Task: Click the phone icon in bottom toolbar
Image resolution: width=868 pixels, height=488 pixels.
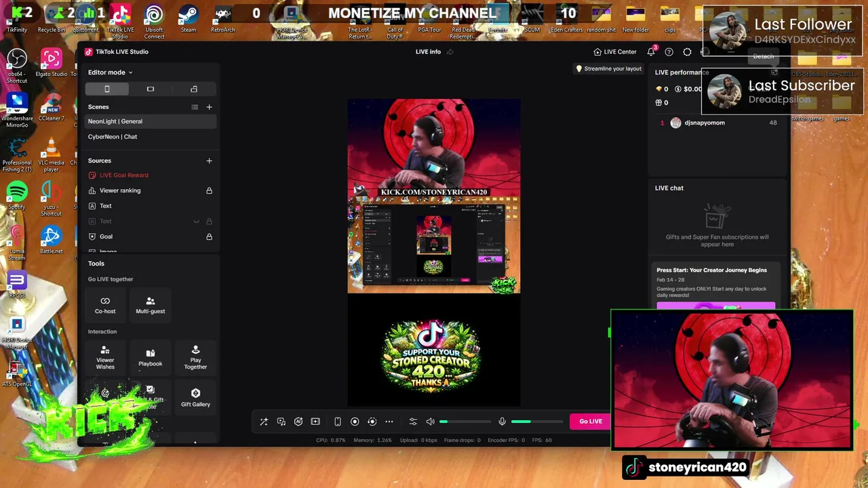Action: point(338,422)
